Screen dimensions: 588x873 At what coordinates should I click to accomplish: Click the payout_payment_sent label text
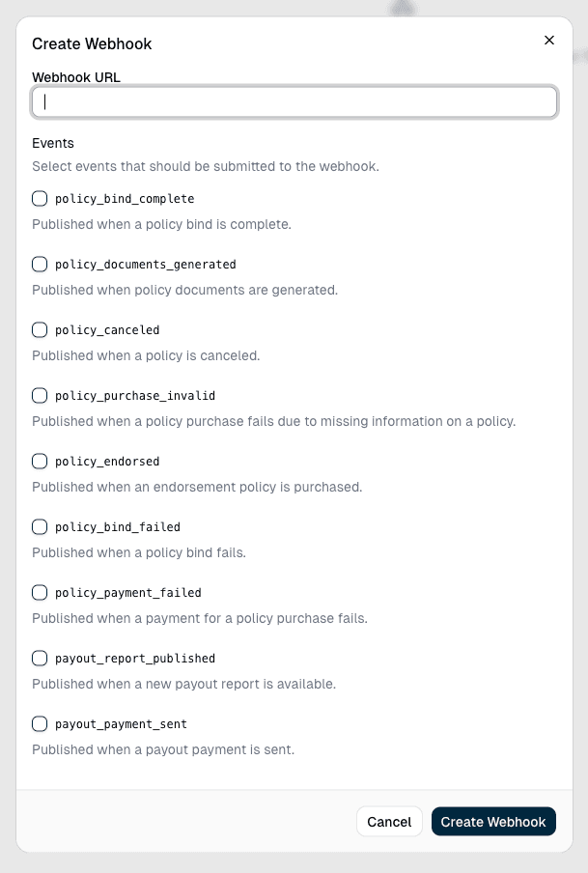(121, 724)
